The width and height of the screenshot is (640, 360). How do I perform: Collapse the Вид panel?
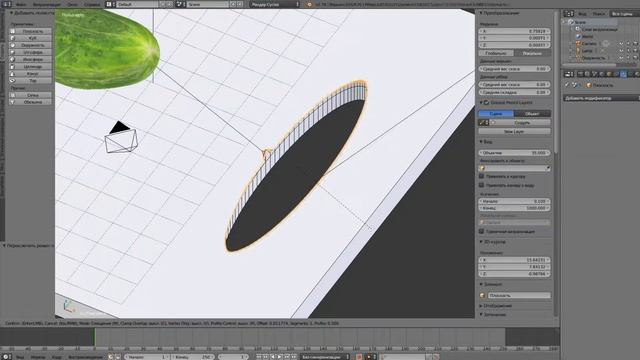click(481, 142)
